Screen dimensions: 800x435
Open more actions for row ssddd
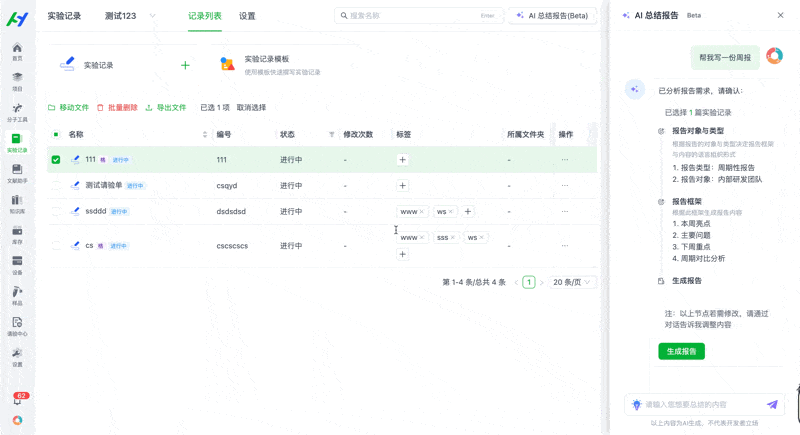click(565, 211)
